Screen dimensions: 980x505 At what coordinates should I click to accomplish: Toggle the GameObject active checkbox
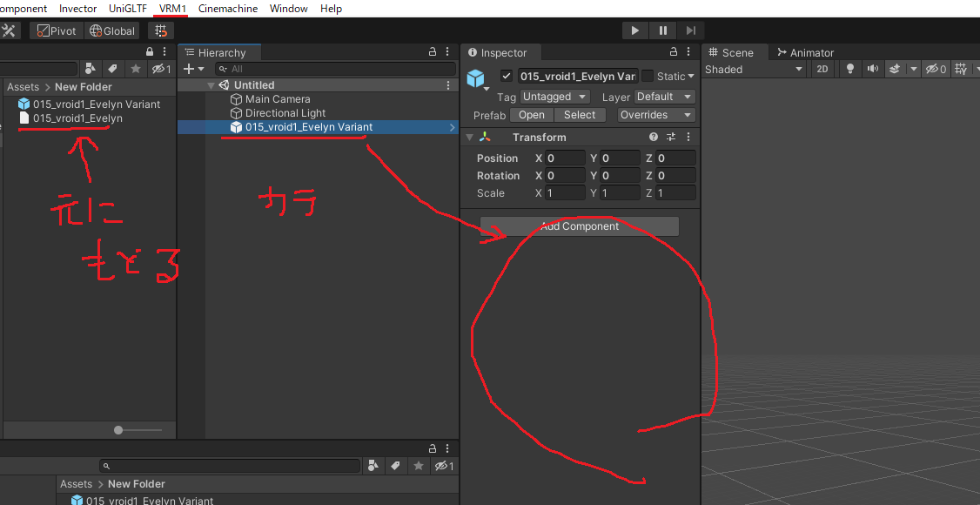coord(507,77)
